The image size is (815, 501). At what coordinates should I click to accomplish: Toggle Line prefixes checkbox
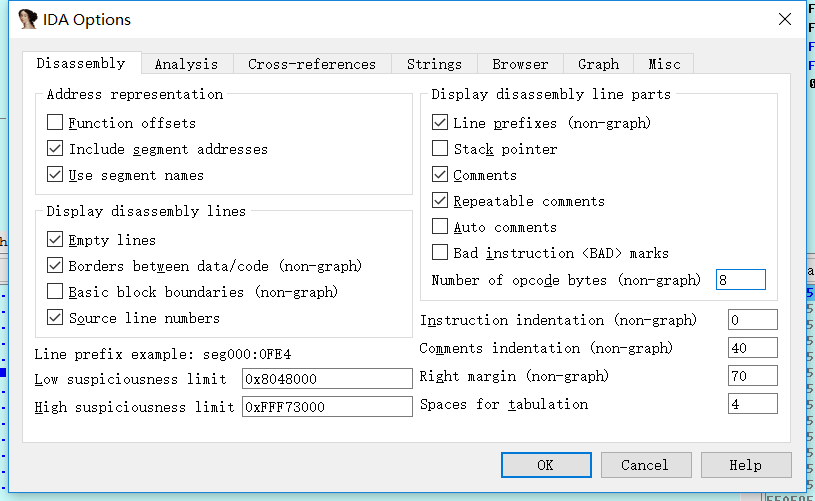(x=440, y=123)
